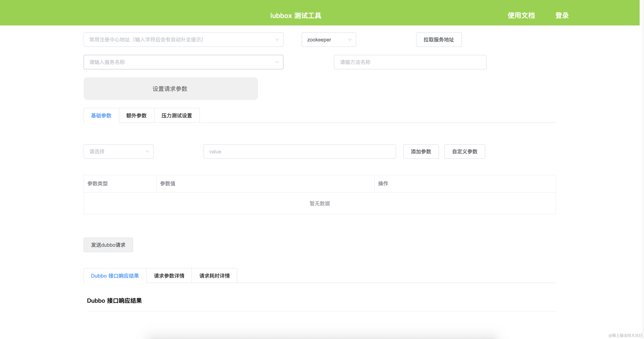Click the 请输方法名称 method name field

[x=410, y=62]
